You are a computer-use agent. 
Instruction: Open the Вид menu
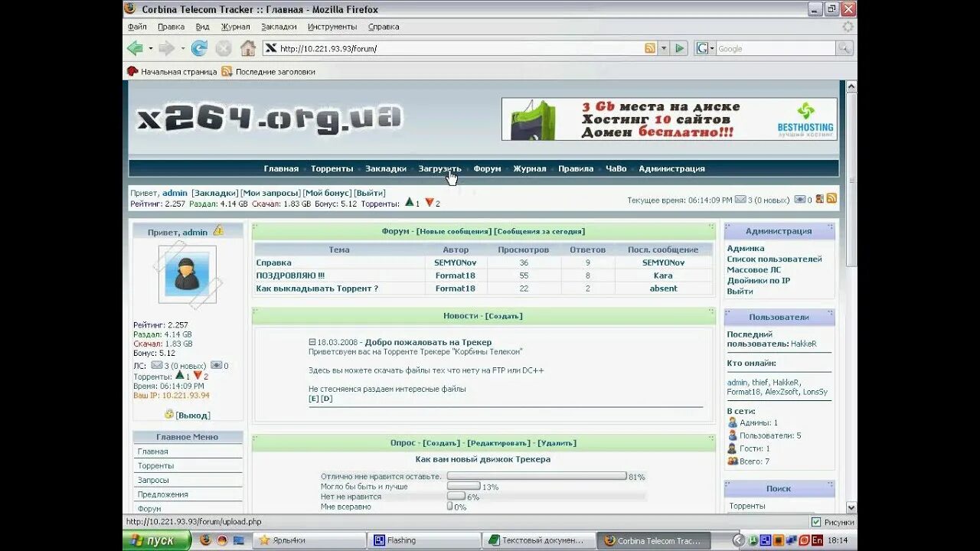(x=202, y=27)
